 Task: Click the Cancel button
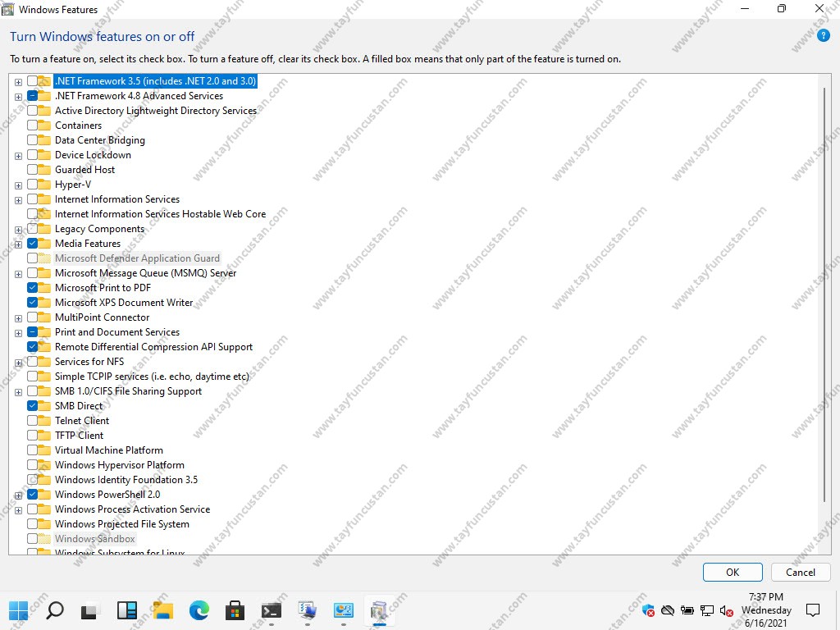coord(801,572)
